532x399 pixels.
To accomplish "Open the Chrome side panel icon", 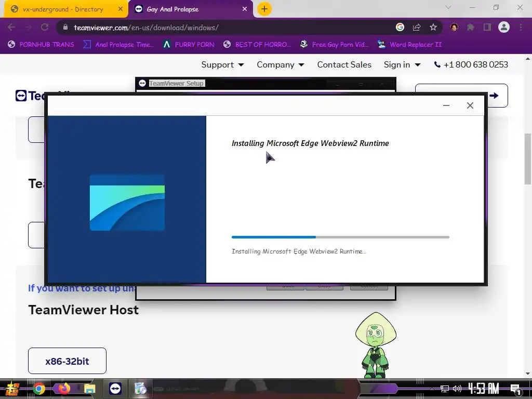I will (x=487, y=27).
